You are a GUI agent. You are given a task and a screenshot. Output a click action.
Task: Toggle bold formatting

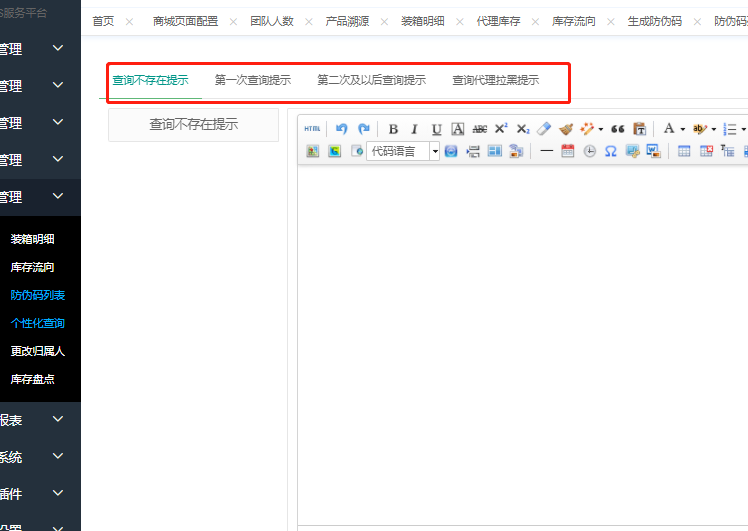click(x=393, y=129)
